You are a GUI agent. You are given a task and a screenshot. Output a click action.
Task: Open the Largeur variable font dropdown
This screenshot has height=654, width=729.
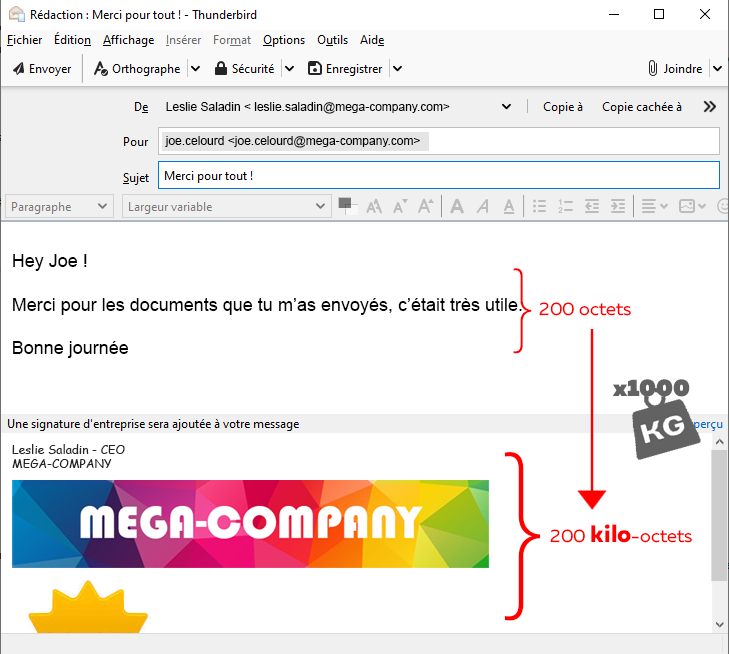226,207
